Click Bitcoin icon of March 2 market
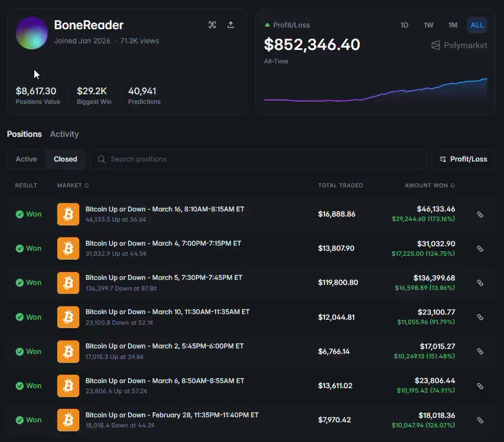The image size is (504, 442). [68, 351]
